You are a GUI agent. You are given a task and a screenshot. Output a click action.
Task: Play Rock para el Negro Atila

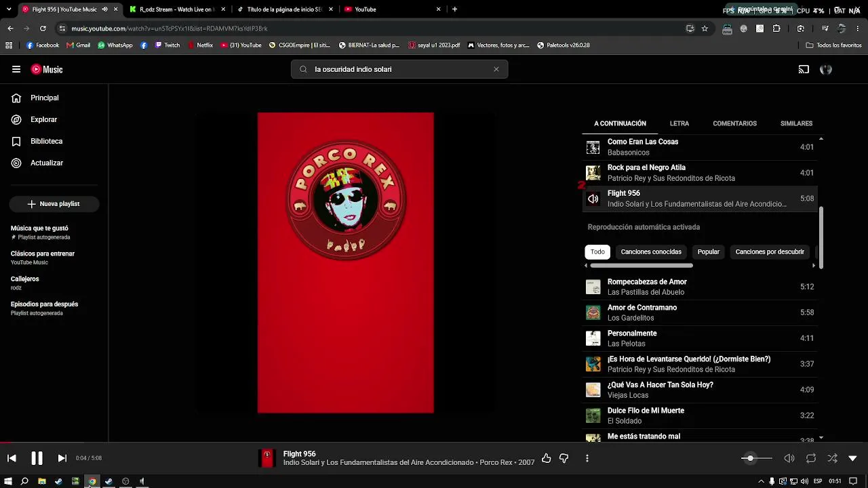(701, 173)
